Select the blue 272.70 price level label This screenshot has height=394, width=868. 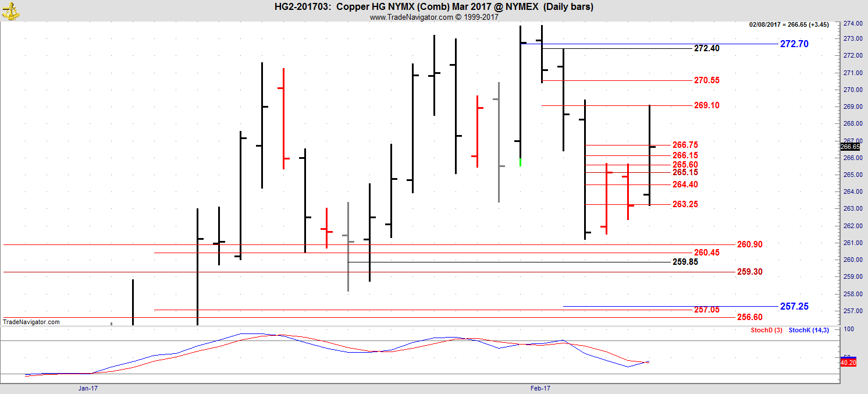pos(794,44)
